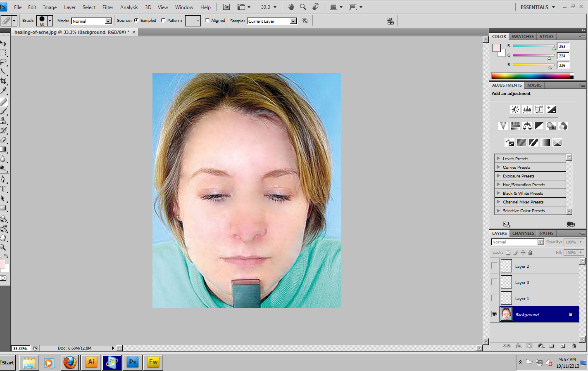Click the delete layer trash icon
Image resolution: width=588 pixels, height=371 pixels.
[x=574, y=346]
